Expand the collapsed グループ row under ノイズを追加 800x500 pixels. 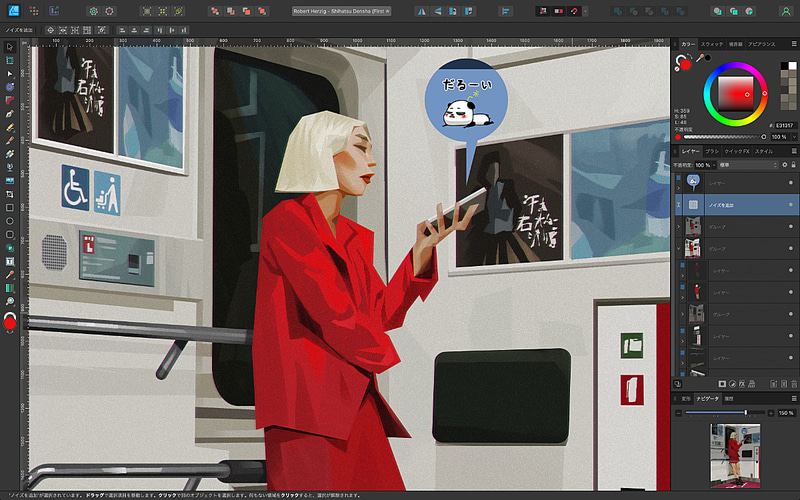tap(678, 227)
